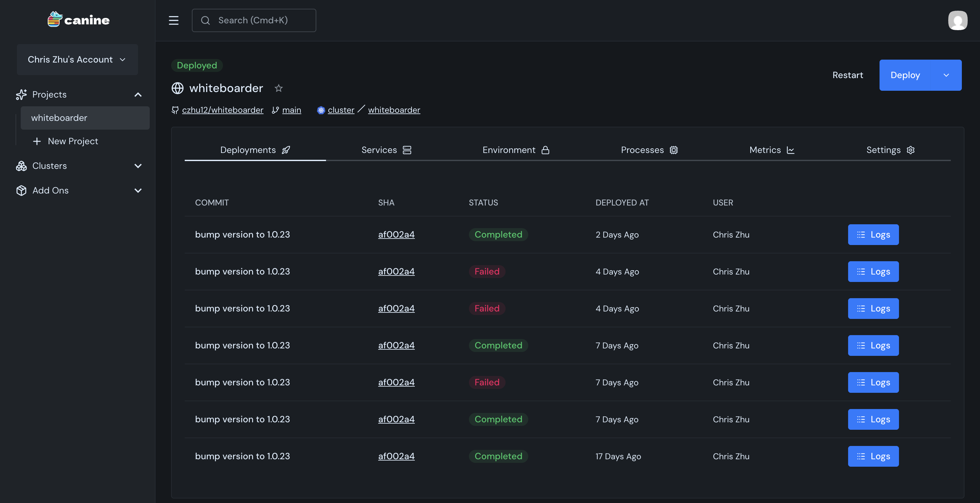This screenshot has width=980, height=503.
Task: Click the Search (Cmd+K) input field
Action: (x=254, y=20)
